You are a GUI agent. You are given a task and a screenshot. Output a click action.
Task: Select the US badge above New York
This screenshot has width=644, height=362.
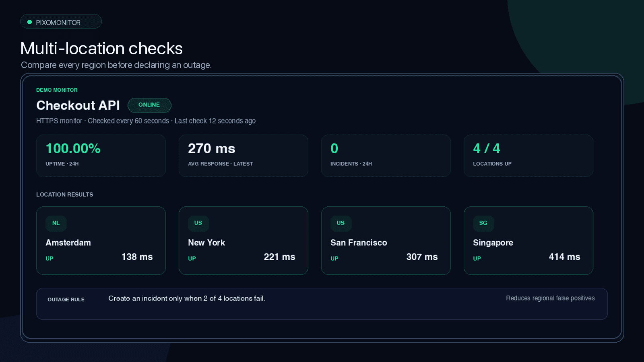click(198, 223)
